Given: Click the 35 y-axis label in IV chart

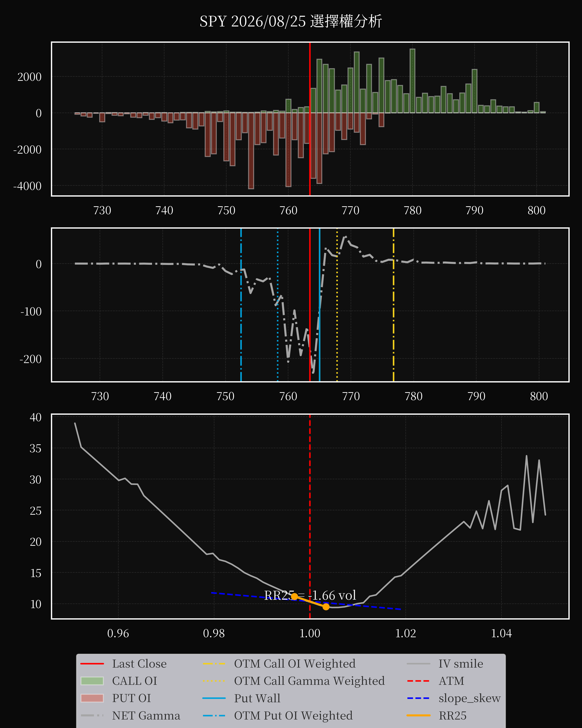Looking at the screenshot, I should (x=36, y=448).
